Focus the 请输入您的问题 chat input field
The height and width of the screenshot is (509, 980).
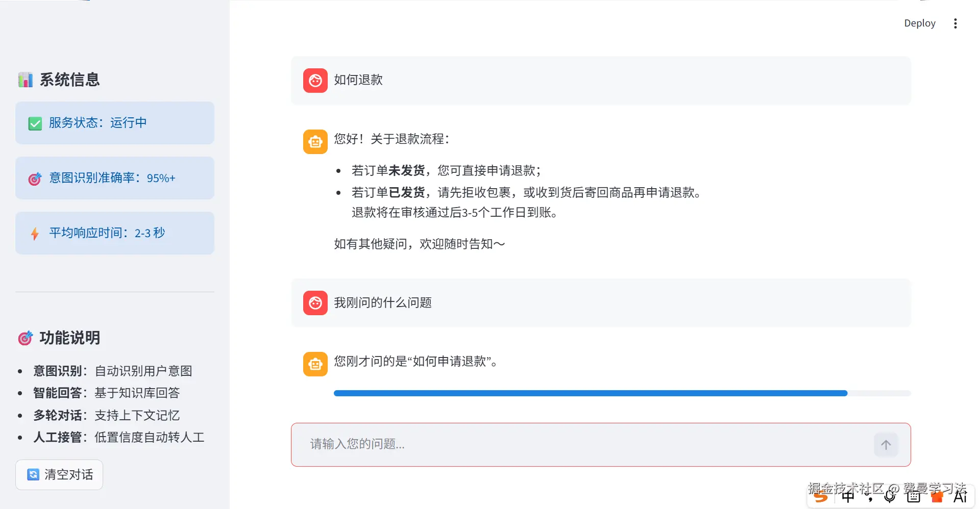coord(582,444)
